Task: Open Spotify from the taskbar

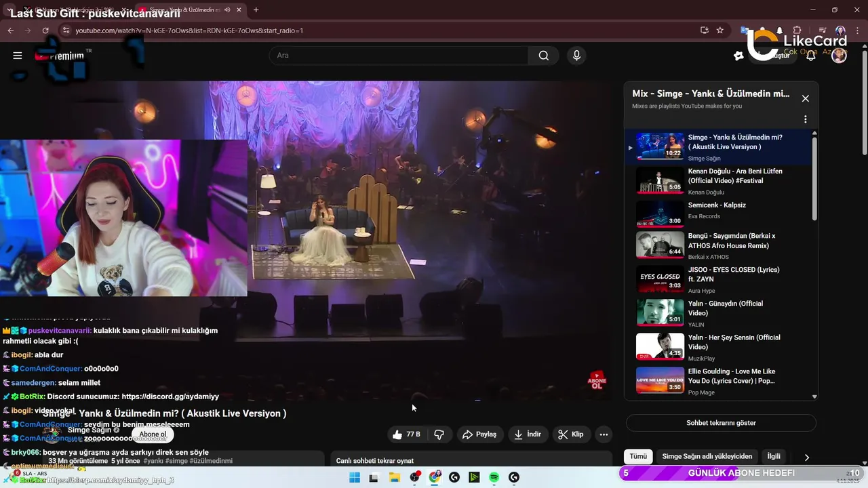Action: (x=494, y=477)
